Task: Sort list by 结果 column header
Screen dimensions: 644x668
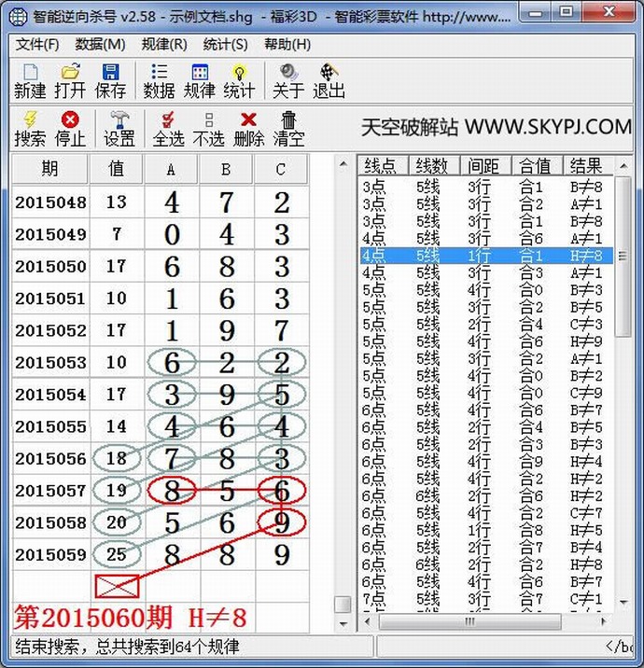Action: click(586, 166)
